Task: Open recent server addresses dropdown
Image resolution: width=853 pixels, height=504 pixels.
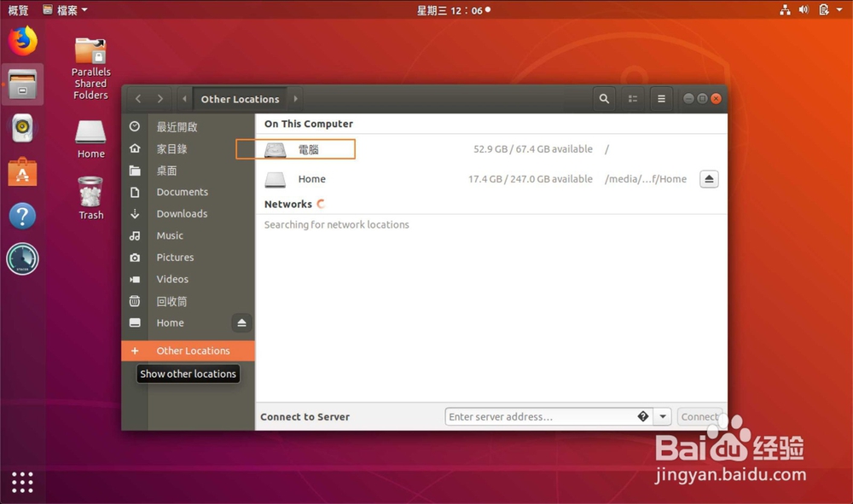Action: coord(663,417)
